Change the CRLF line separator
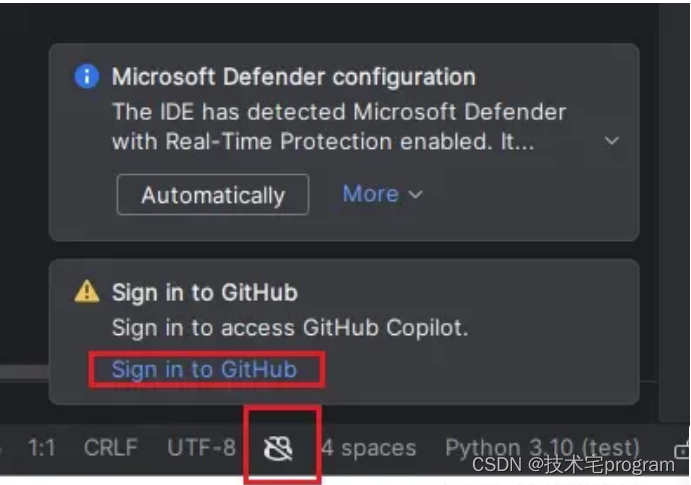Image resolution: width=691 pixels, height=485 pixels. tap(111, 448)
